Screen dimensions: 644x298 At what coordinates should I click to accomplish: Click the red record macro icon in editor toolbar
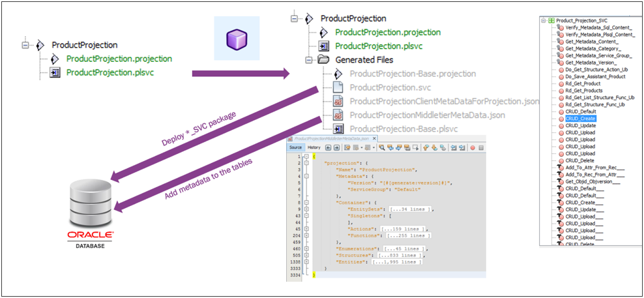(471, 147)
